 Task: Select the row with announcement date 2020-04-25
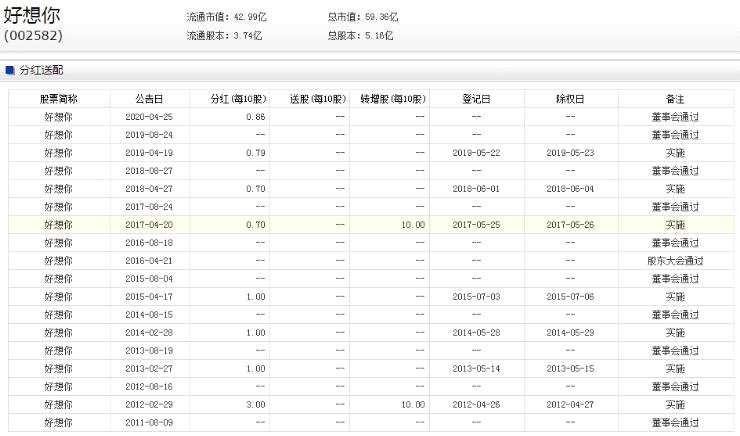pos(371,117)
